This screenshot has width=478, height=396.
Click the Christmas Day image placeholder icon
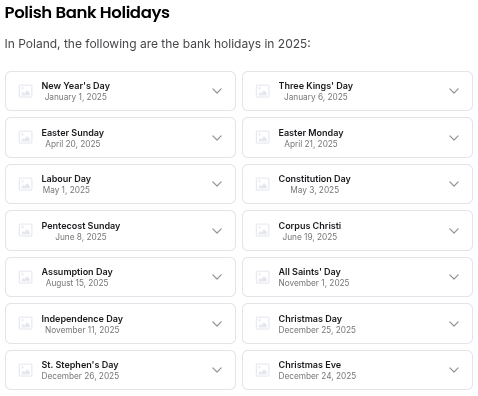(x=263, y=323)
